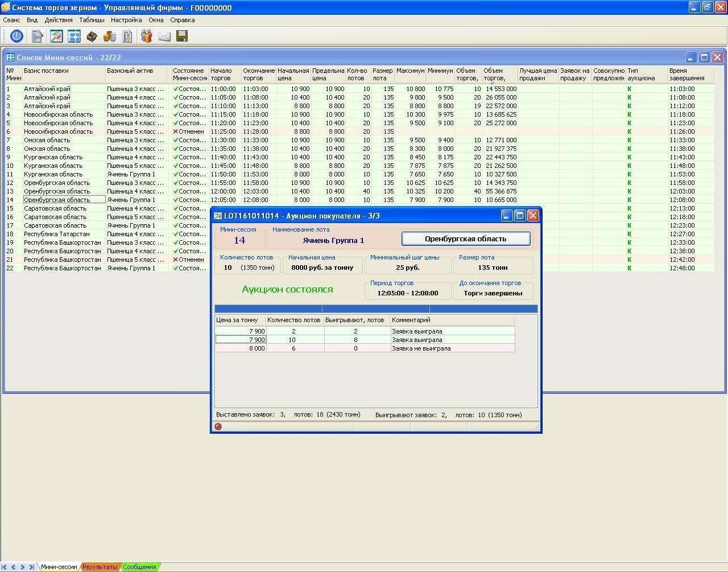Click the document with pencil toolbar icon
The height and width of the screenshot is (572, 728).
point(37,36)
